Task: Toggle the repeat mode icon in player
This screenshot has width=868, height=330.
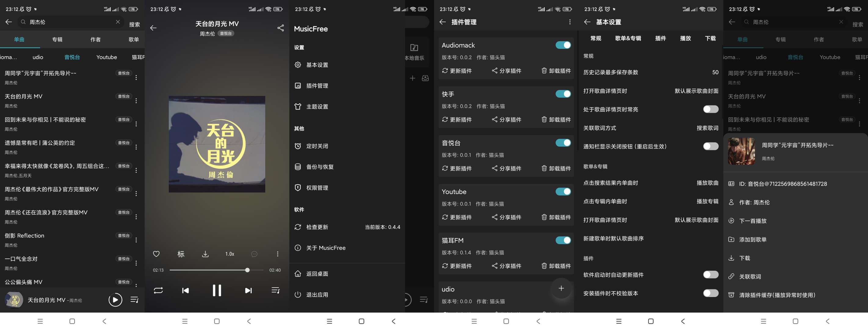Action: (158, 290)
